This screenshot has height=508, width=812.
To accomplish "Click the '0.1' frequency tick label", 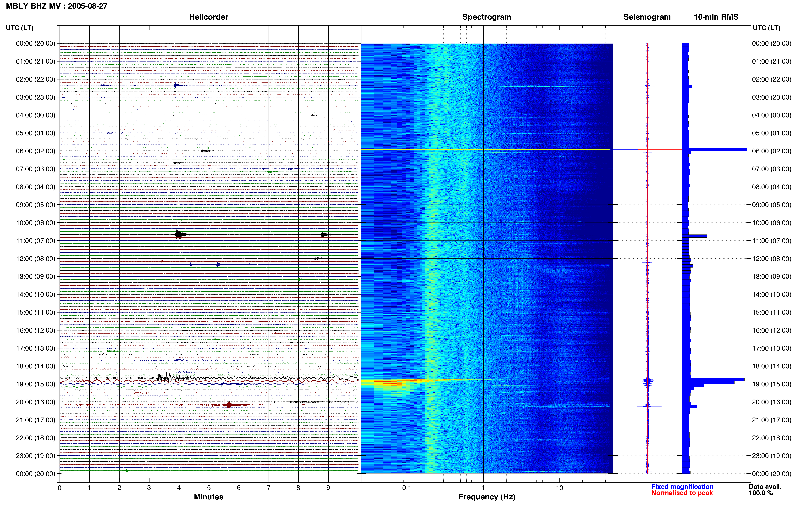I will click(x=407, y=488).
